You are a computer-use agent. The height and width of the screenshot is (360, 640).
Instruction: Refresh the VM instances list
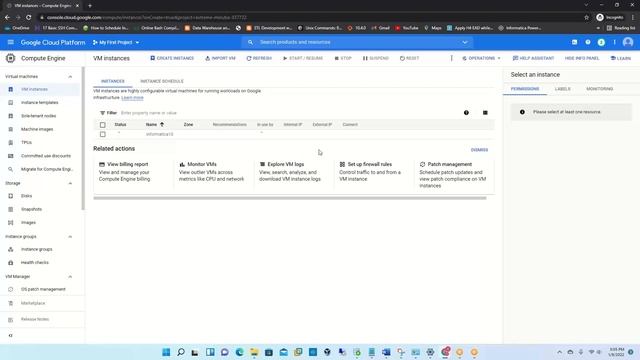click(x=259, y=58)
